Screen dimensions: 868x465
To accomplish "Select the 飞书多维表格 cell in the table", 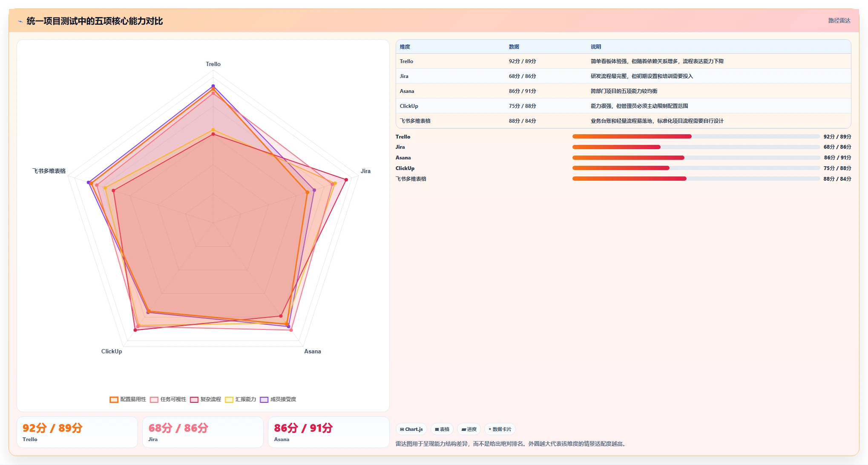I will coord(415,121).
